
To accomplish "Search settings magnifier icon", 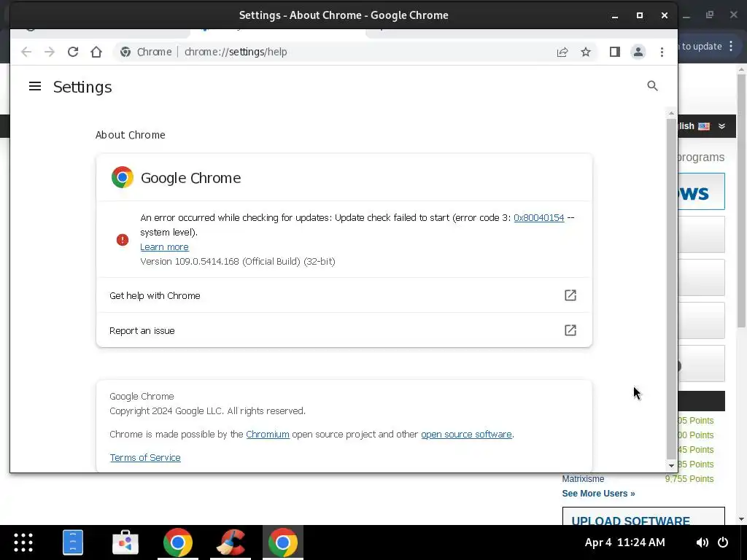I will click(x=653, y=86).
